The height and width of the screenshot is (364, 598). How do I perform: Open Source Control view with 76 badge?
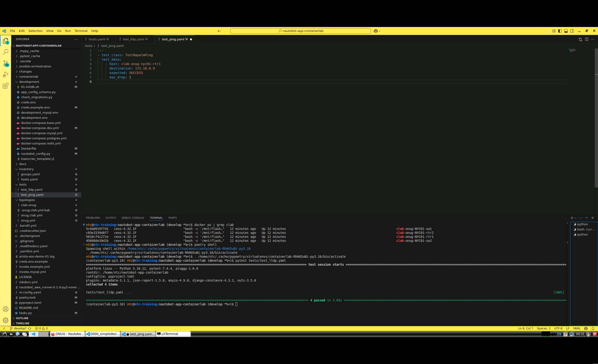tap(6, 63)
